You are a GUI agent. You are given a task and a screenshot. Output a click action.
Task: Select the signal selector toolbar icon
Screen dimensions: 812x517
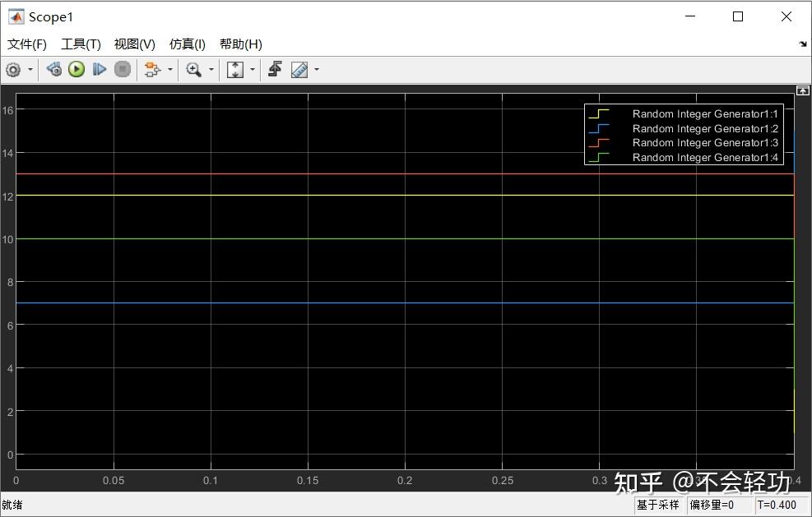click(153, 69)
